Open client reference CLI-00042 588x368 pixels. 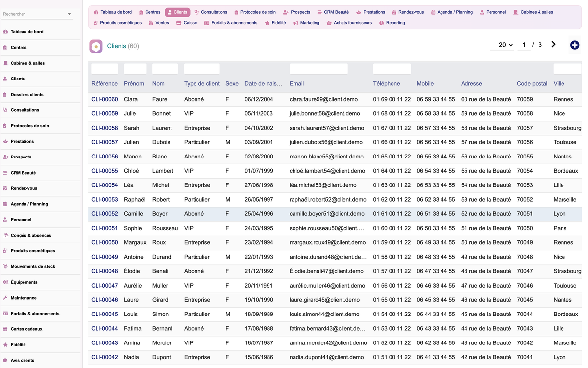coord(104,357)
